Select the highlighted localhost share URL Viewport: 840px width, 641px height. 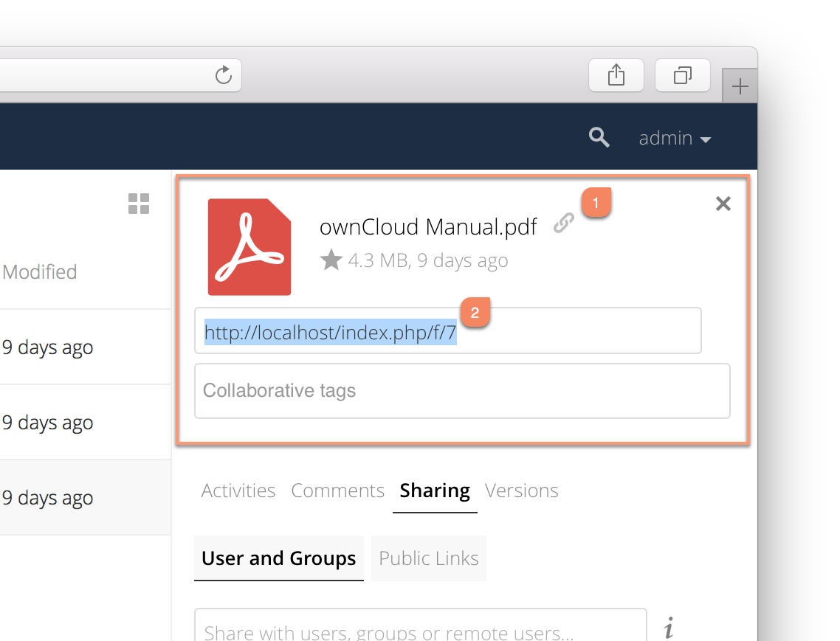(330, 333)
